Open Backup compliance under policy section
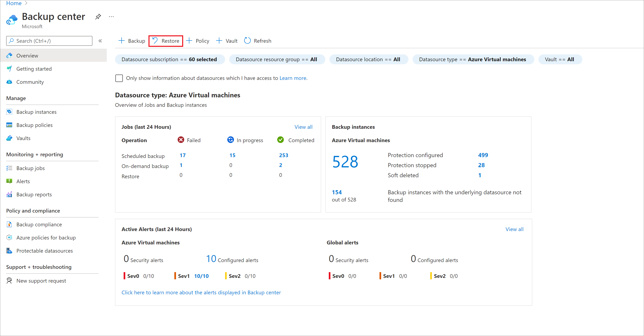This screenshot has height=336, width=644. pyautogui.click(x=38, y=224)
